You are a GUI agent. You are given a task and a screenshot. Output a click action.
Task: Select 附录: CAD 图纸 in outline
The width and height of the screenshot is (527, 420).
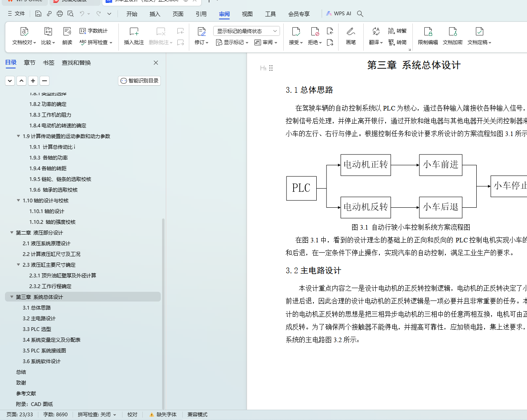pyautogui.click(x=35, y=404)
